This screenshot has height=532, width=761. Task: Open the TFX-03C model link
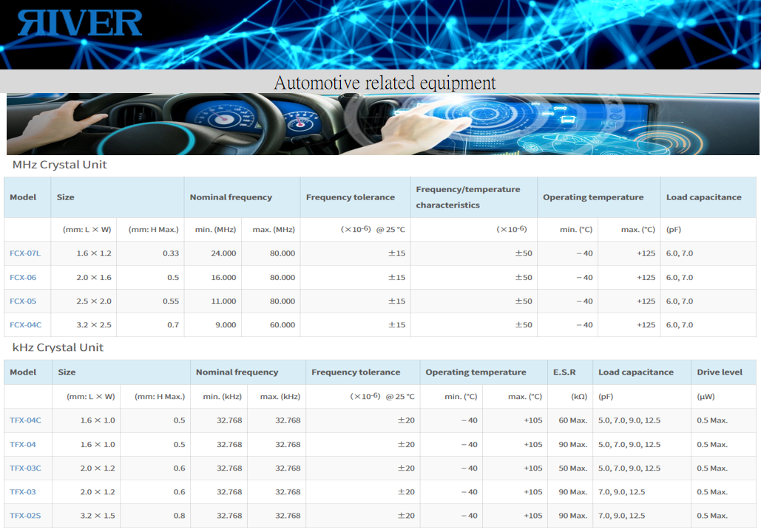coord(25,468)
